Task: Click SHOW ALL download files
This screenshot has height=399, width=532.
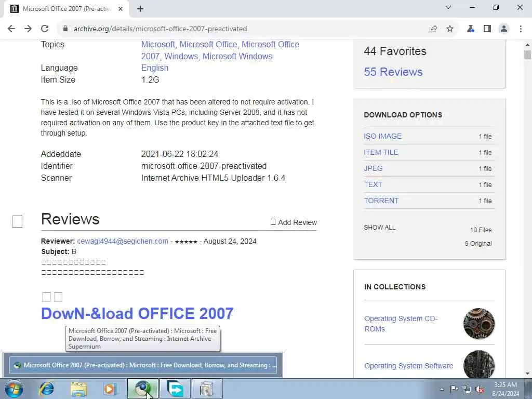Action: pyautogui.click(x=380, y=228)
